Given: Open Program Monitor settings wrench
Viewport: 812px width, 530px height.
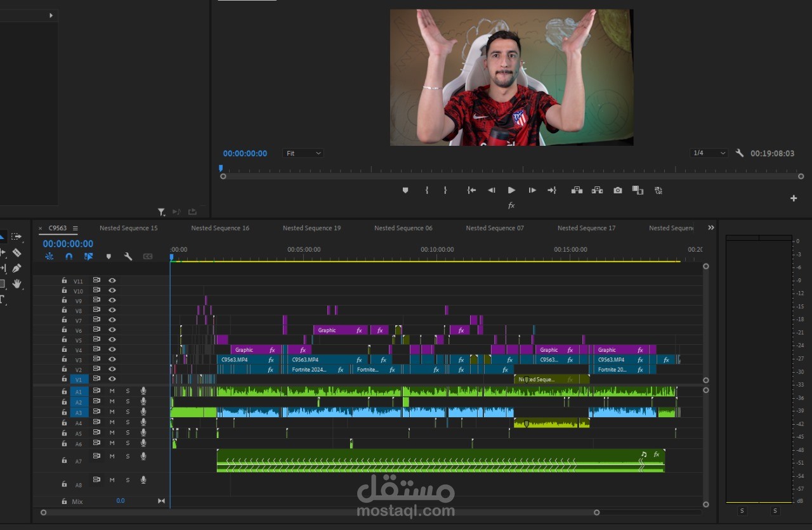Looking at the screenshot, I should 740,153.
